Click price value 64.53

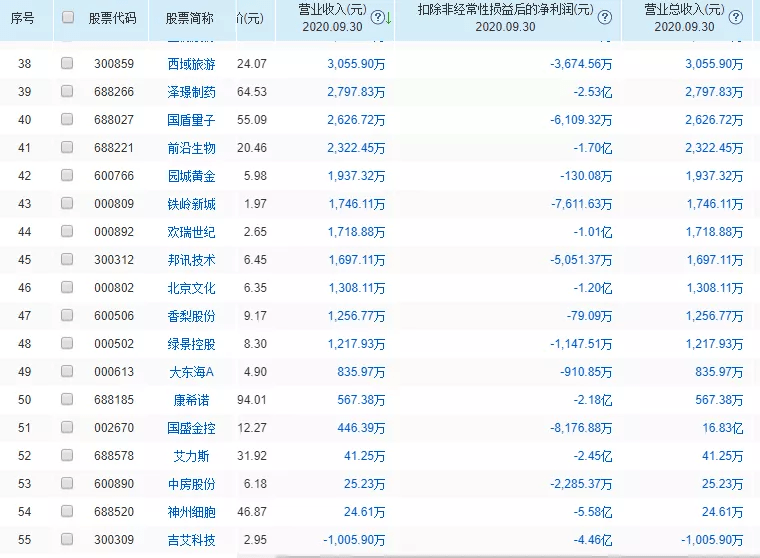pos(252,92)
